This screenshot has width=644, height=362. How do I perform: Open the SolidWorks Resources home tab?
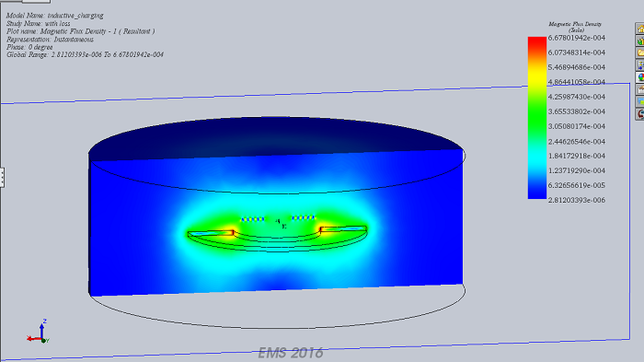[x=640, y=29]
